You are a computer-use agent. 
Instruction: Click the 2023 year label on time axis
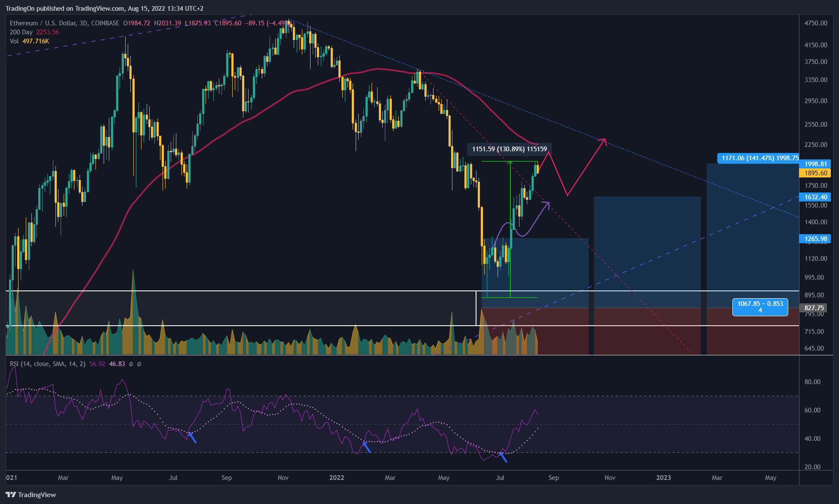[x=664, y=477]
